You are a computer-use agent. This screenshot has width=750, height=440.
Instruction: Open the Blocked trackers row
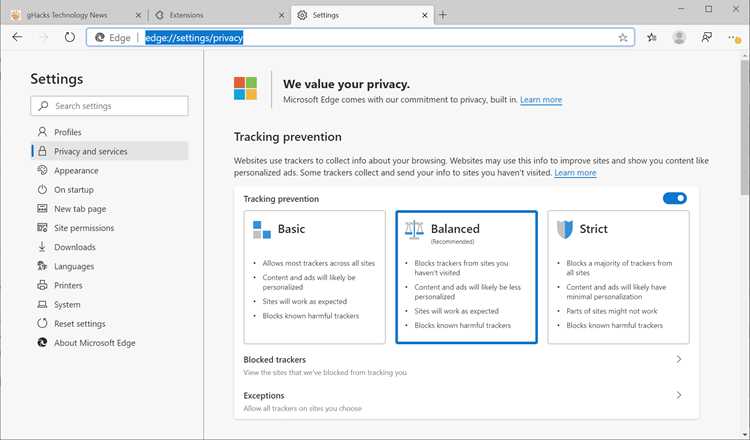point(466,365)
